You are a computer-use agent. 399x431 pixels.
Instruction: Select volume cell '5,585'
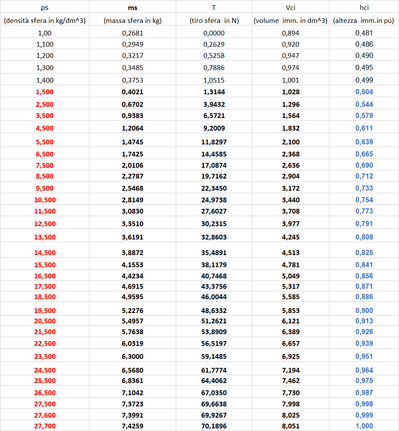pyautogui.click(x=291, y=297)
